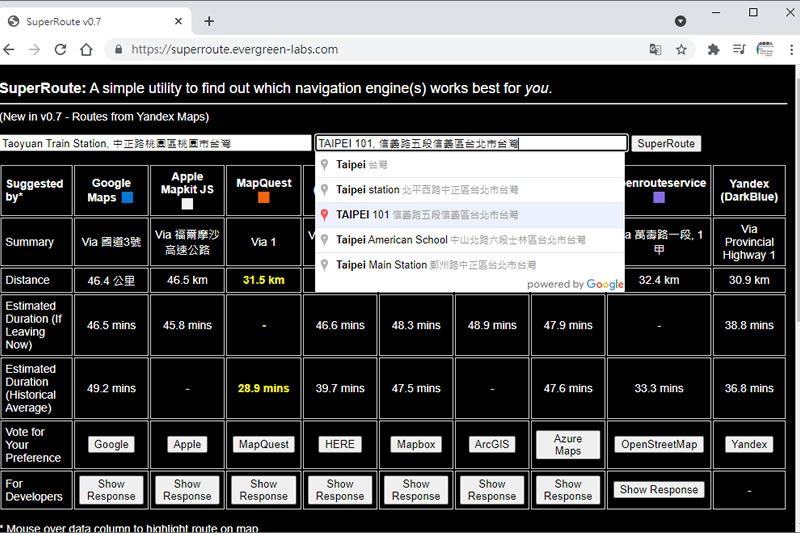The image size is (800, 533).
Task: Choose Taipei station suggestion
Action: click(x=470, y=190)
